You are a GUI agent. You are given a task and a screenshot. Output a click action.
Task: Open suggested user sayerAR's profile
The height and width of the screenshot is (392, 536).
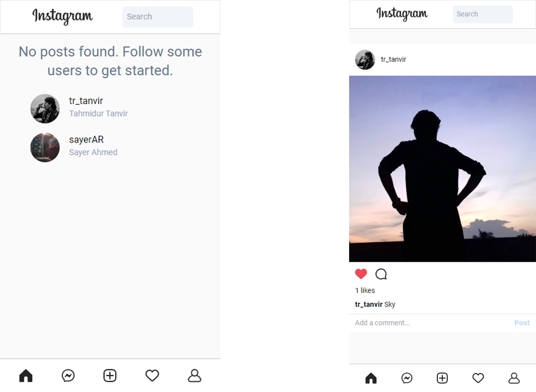point(86,140)
